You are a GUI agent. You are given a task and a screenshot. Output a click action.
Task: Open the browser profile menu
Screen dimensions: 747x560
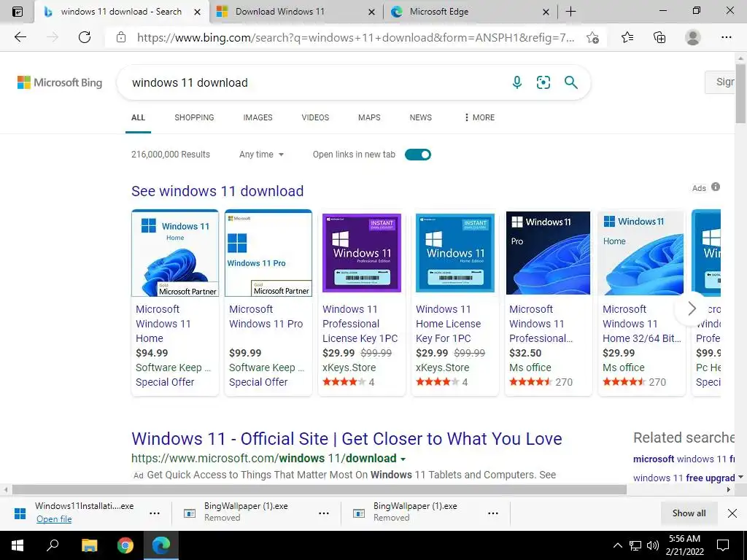click(692, 37)
